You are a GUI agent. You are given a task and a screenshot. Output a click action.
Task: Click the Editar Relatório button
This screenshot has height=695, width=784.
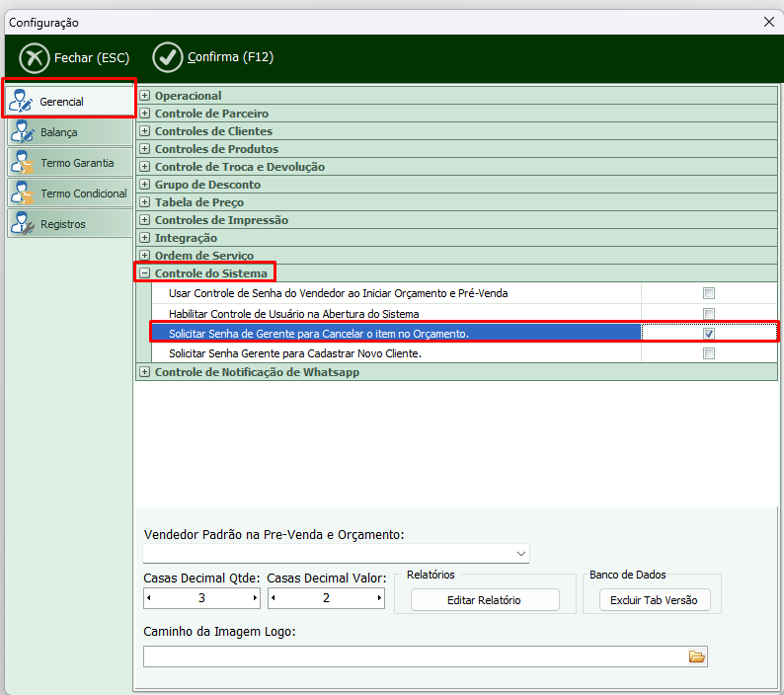485,600
